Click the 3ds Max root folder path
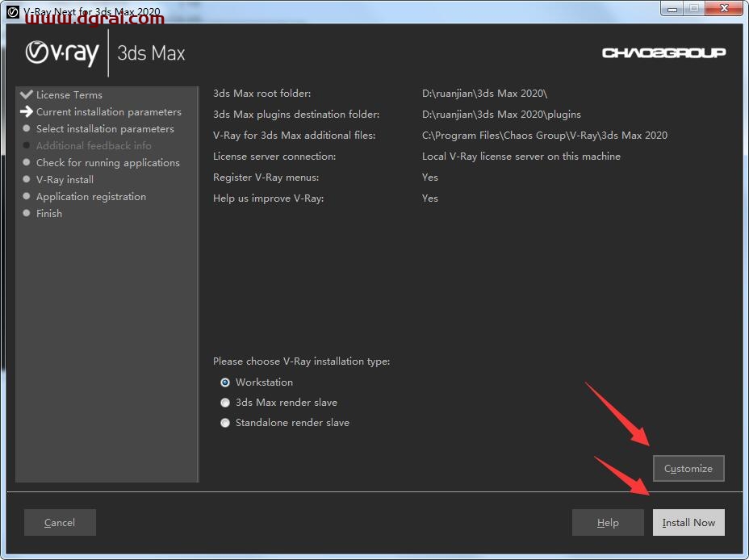The width and height of the screenshot is (749, 560). 484,94
